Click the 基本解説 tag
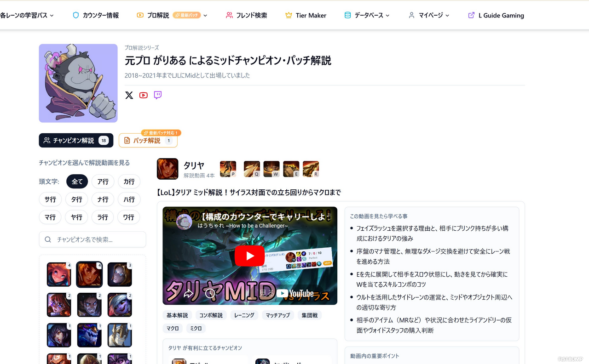Viewport: 589px width, 364px height. pyautogui.click(x=177, y=315)
